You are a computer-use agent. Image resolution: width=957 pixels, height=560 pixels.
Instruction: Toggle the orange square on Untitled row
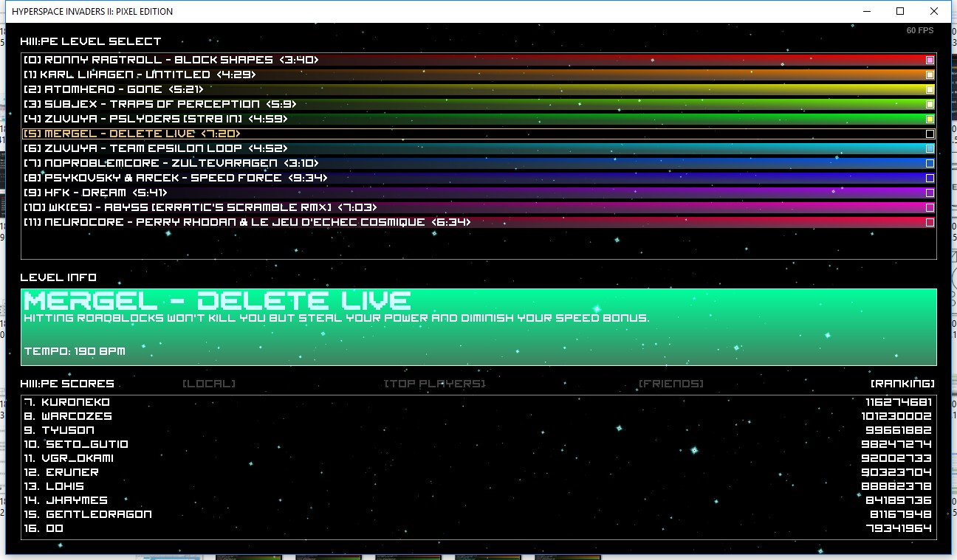pyautogui.click(x=930, y=75)
